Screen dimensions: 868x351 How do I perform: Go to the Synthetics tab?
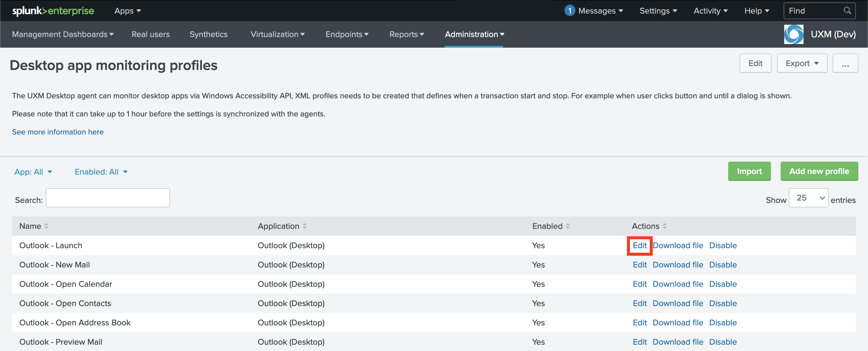pyautogui.click(x=208, y=34)
